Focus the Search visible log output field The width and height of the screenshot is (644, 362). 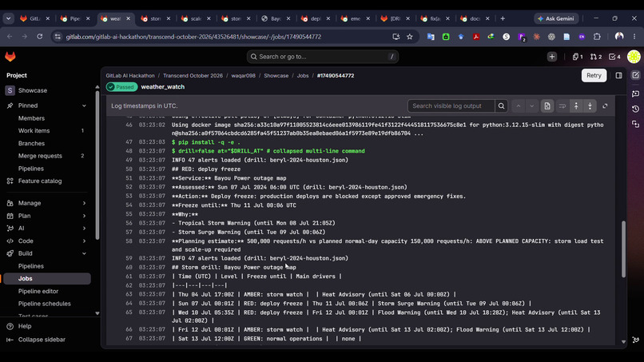click(x=451, y=106)
